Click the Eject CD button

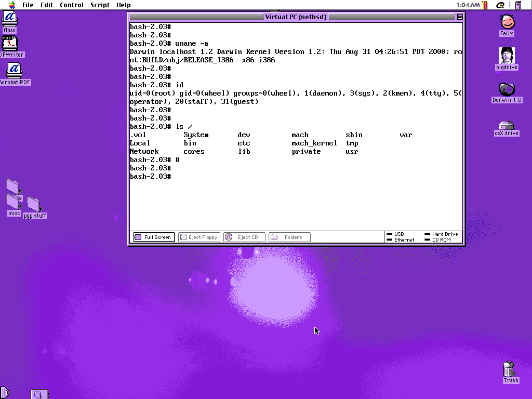pos(244,237)
